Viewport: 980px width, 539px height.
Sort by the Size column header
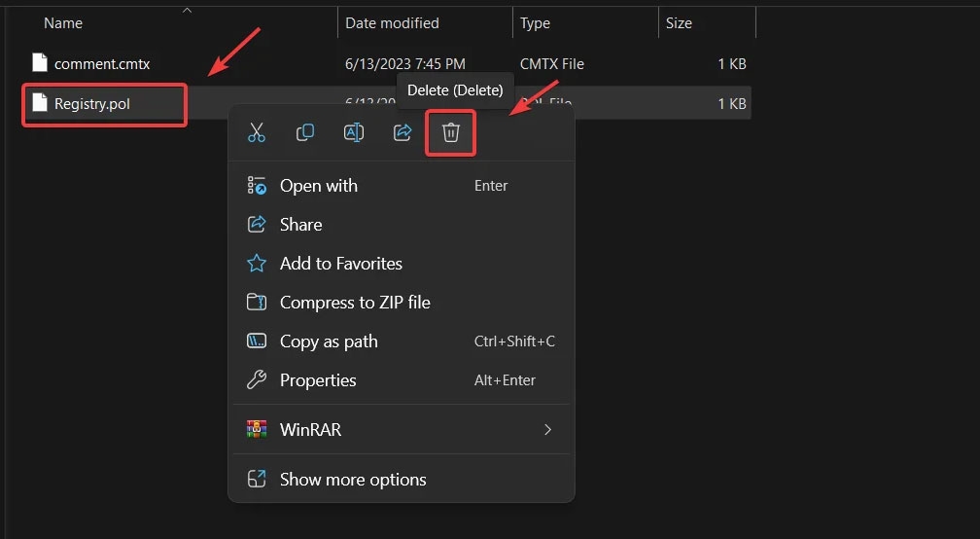coord(679,23)
